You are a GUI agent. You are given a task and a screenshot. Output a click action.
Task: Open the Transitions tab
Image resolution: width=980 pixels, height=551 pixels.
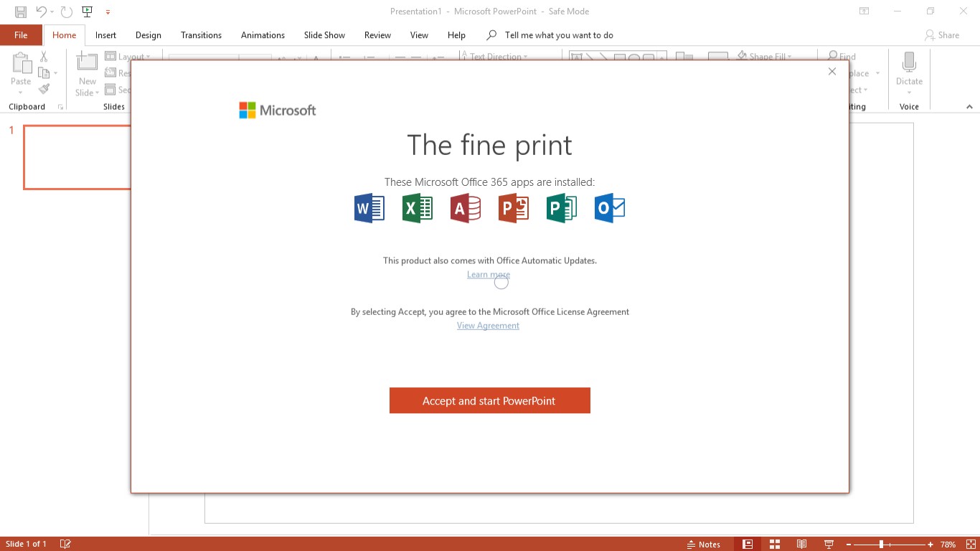coord(201,35)
